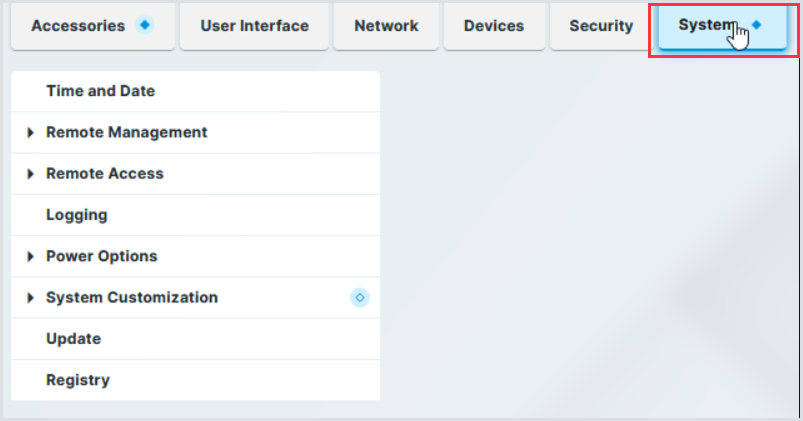Image resolution: width=803 pixels, height=421 pixels.
Task: Expand the Remote Access triangle
Action: 31,174
